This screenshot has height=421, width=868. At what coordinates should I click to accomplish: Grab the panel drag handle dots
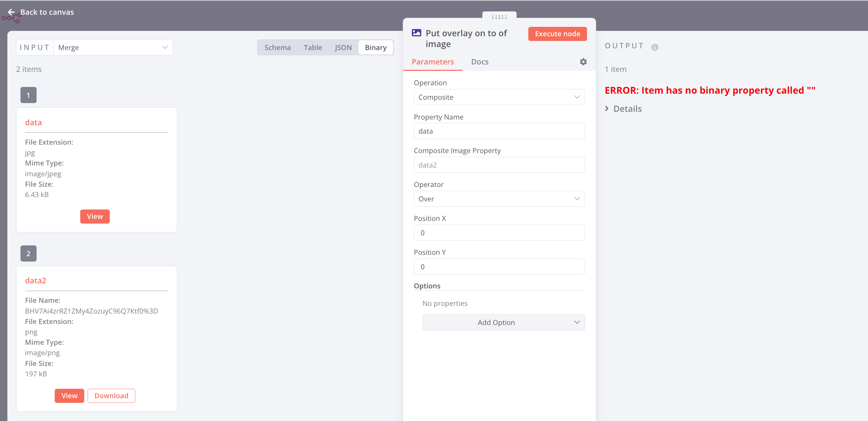(499, 17)
